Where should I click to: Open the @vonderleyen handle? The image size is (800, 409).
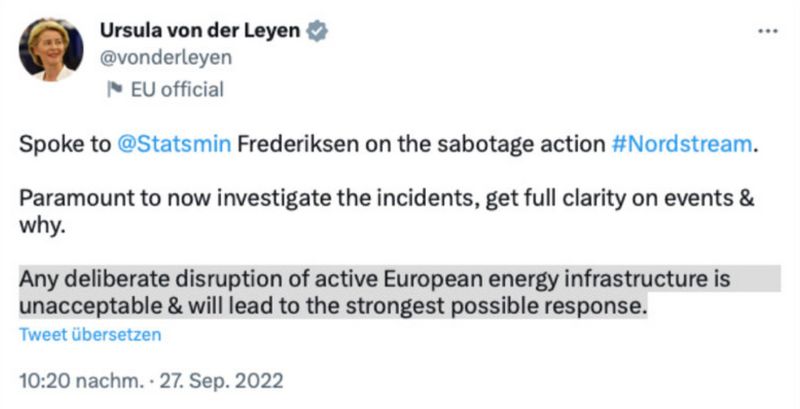point(165,58)
